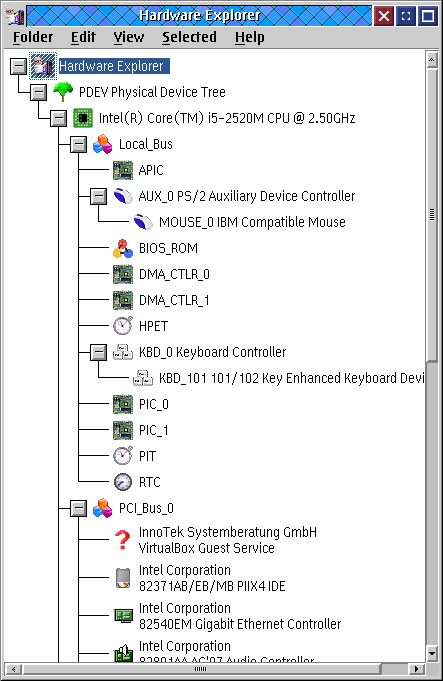Click the red question mark icon for InnoTek device
The image size is (443, 681).
pos(123,540)
